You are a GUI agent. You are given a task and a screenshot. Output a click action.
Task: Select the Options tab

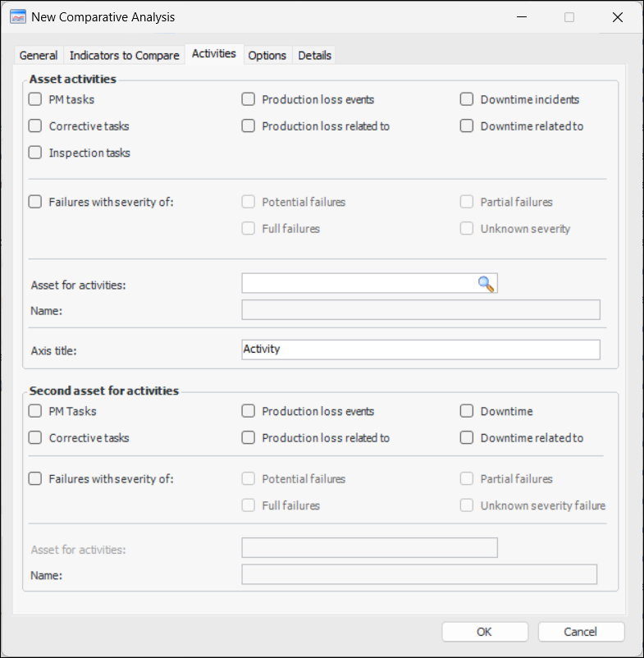click(x=267, y=56)
